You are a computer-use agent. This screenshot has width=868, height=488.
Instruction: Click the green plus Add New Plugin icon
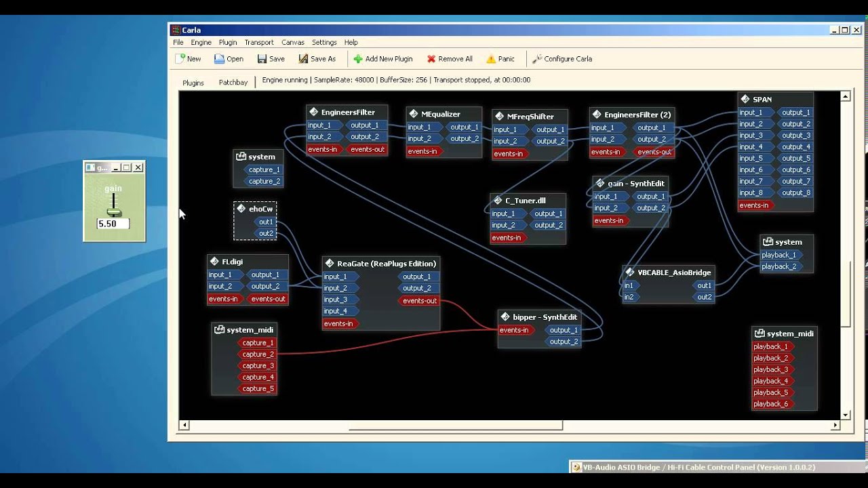tap(358, 59)
